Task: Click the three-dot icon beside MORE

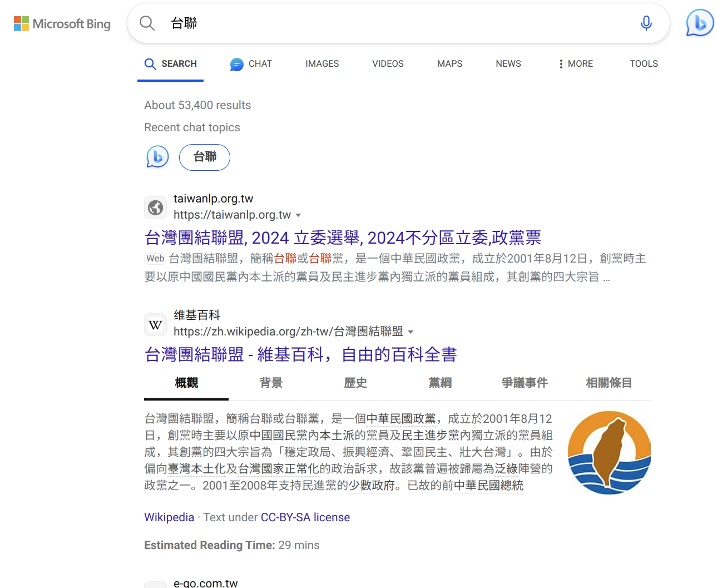Action: pos(561,64)
